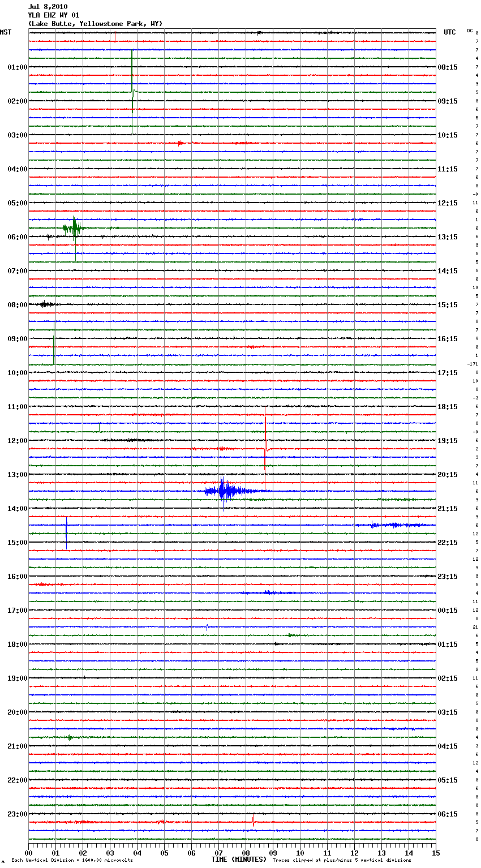Click the '07' minute tick on x-axis
The height and width of the screenshot is (868, 481).
tap(218, 853)
